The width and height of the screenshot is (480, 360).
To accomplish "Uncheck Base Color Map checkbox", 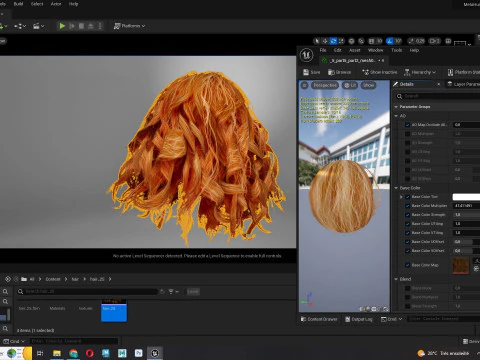I will point(407,265).
